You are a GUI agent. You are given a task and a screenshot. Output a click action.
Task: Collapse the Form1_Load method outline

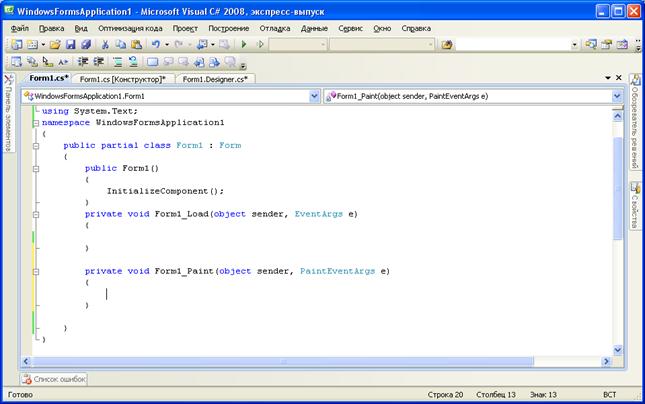pos(36,213)
